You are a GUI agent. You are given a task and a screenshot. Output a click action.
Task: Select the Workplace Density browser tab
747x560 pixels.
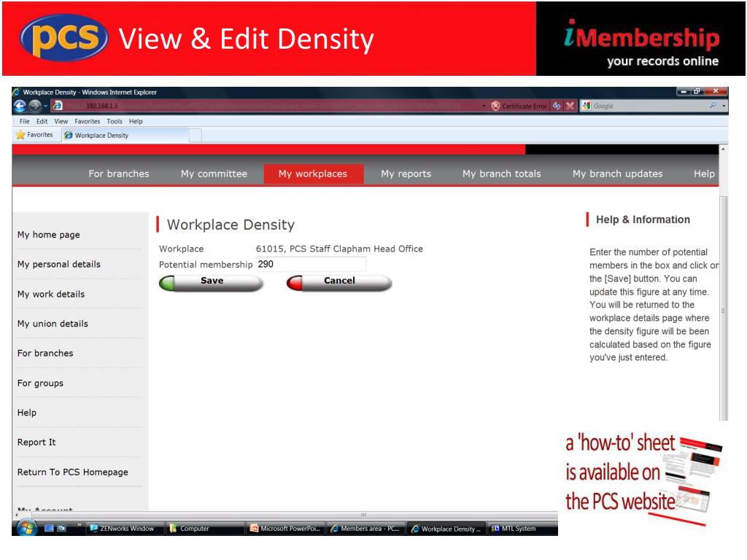point(125,135)
